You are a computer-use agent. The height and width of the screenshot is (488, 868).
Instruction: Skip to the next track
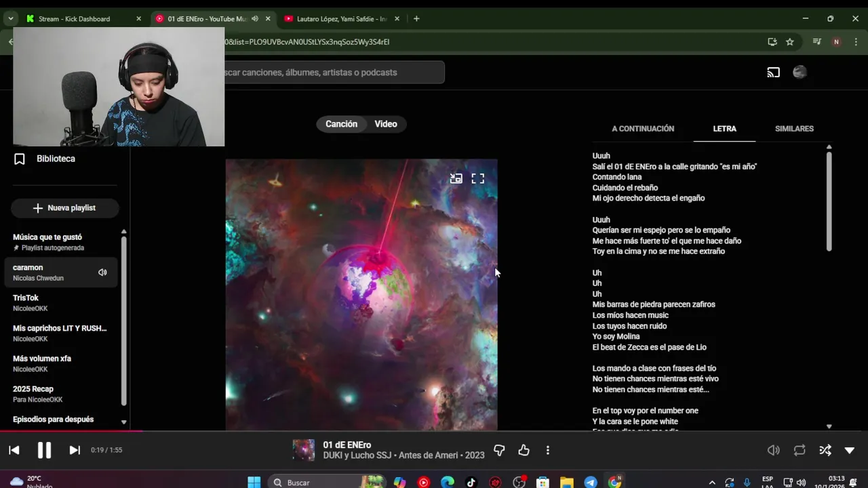tap(75, 450)
